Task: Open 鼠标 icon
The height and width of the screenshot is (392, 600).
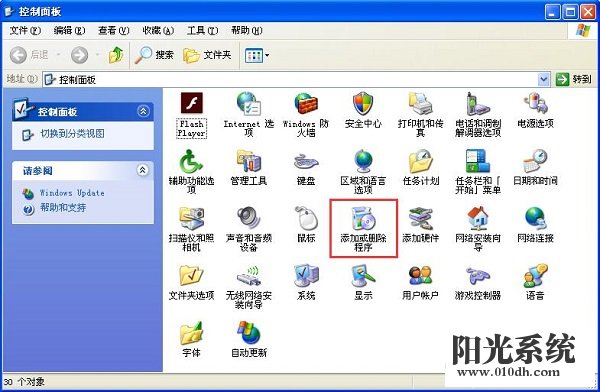Action: pyautogui.click(x=306, y=218)
